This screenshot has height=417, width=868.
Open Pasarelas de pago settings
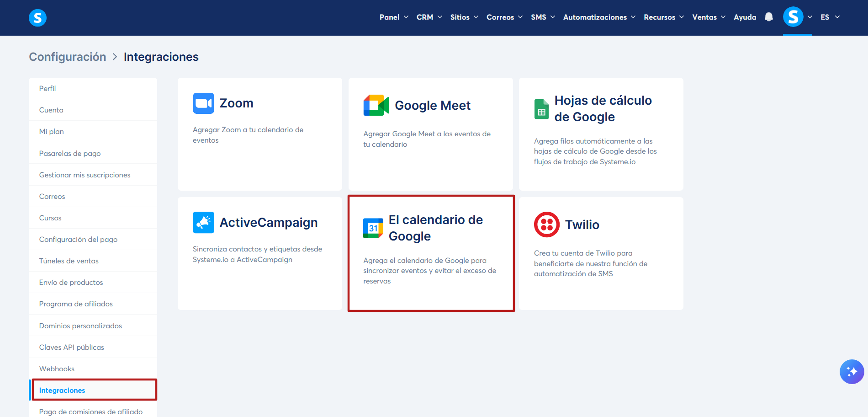pos(93,153)
